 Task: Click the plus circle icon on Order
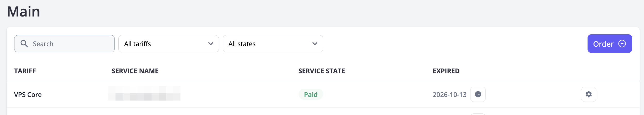pyautogui.click(x=622, y=44)
